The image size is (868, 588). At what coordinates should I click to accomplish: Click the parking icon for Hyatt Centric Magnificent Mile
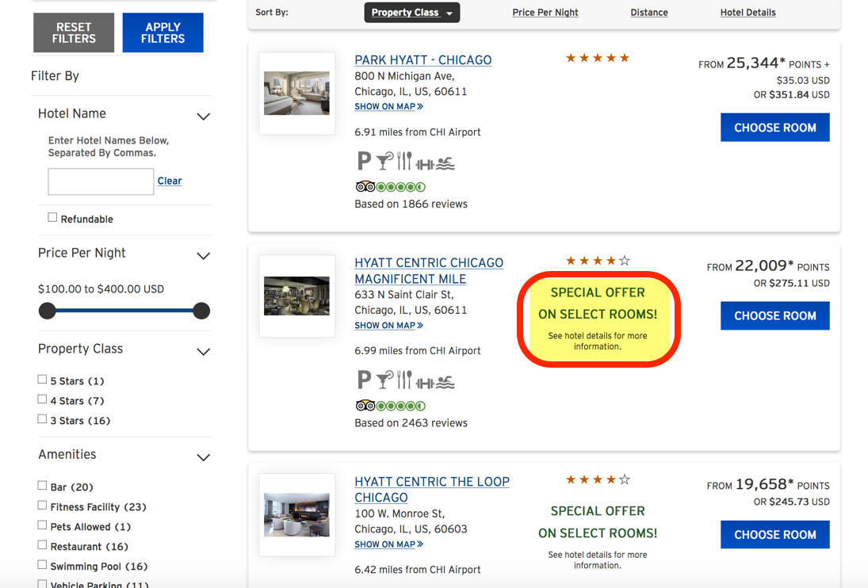pos(364,380)
